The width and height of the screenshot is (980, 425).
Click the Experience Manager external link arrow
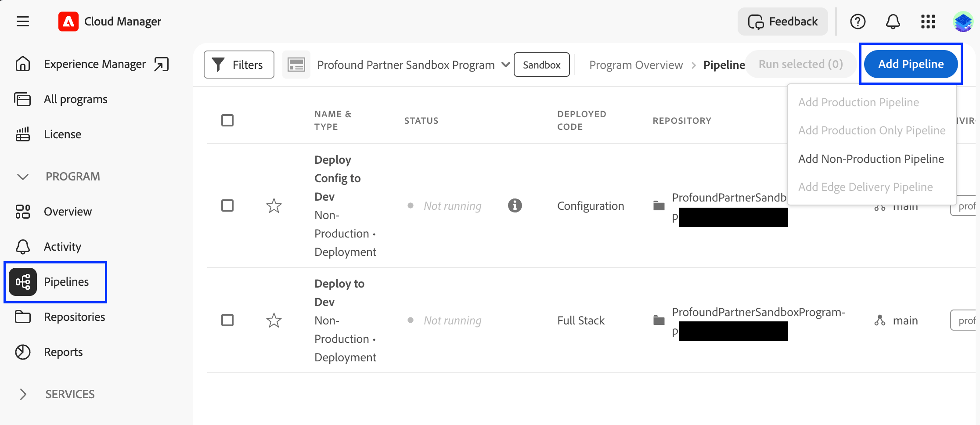pos(161,64)
